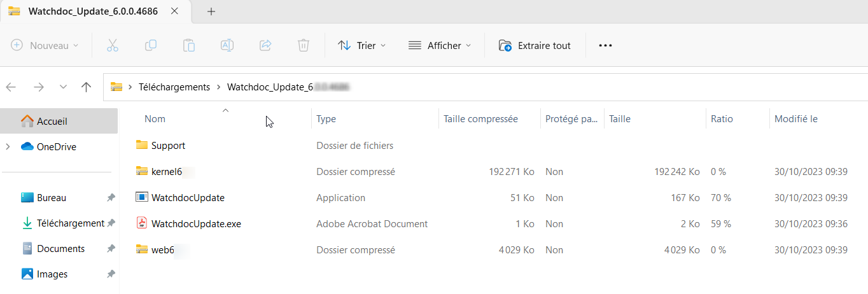
Task: Click the Rename icon in toolbar
Action: (227, 45)
